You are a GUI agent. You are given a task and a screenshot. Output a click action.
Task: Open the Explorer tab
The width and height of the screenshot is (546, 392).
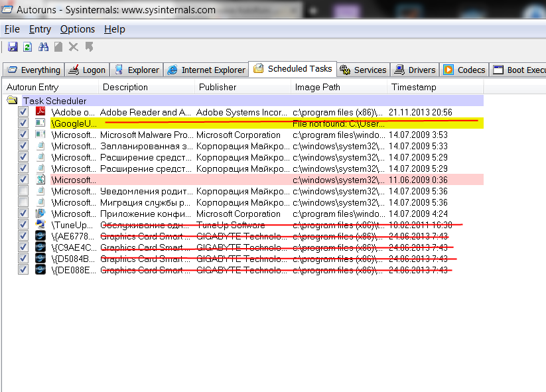click(x=137, y=70)
